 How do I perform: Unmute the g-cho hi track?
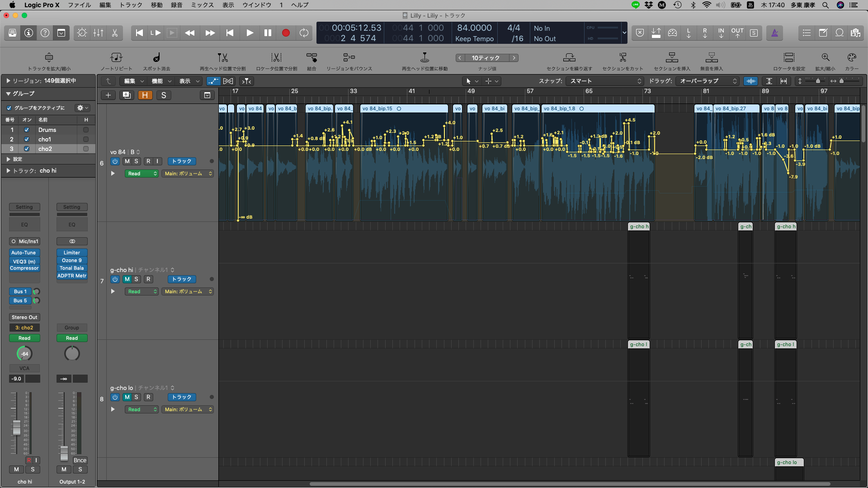[127, 279]
